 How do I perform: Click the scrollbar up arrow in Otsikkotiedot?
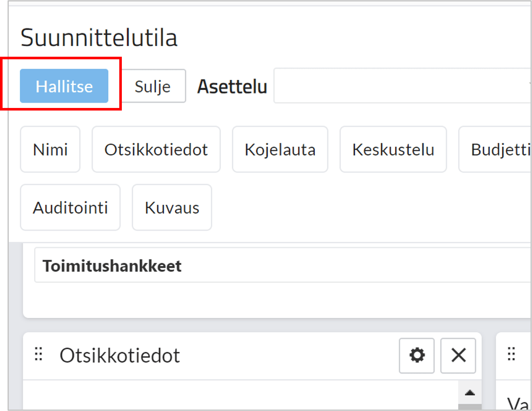pos(470,393)
